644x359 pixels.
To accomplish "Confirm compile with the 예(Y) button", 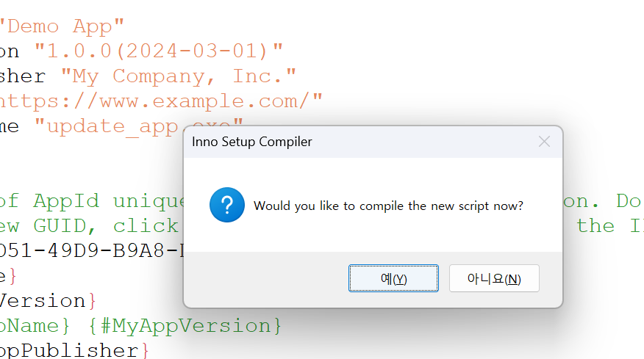I will click(393, 278).
